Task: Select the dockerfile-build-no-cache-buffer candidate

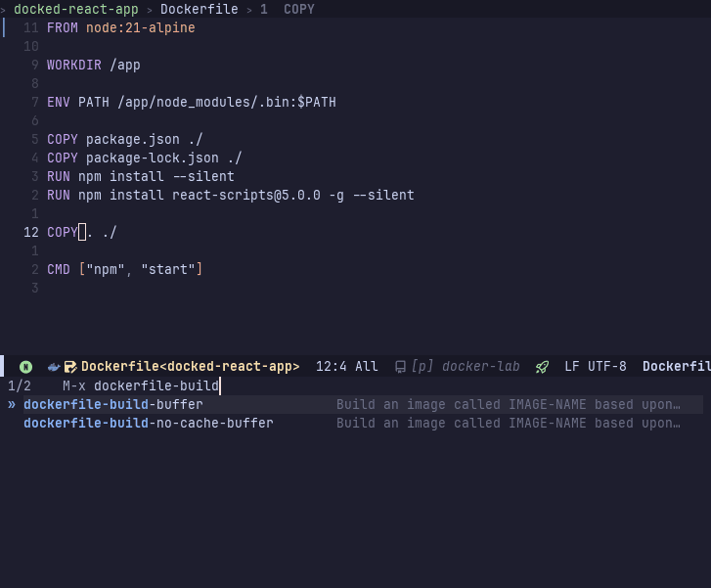Action: 149,423
